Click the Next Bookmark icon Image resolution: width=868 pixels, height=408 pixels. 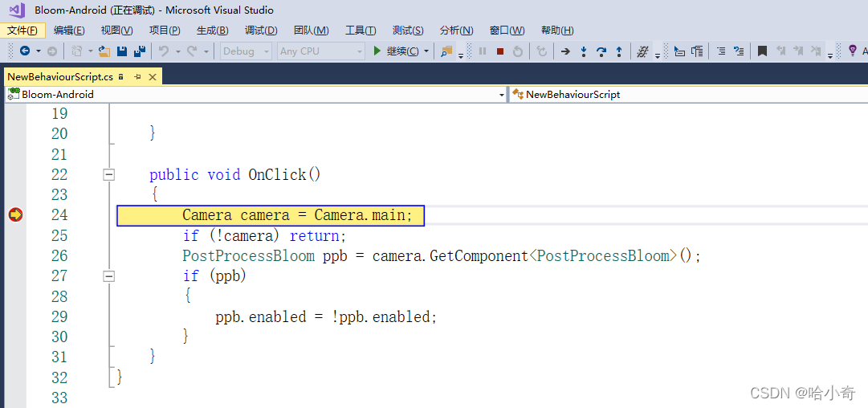pos(798,51)
